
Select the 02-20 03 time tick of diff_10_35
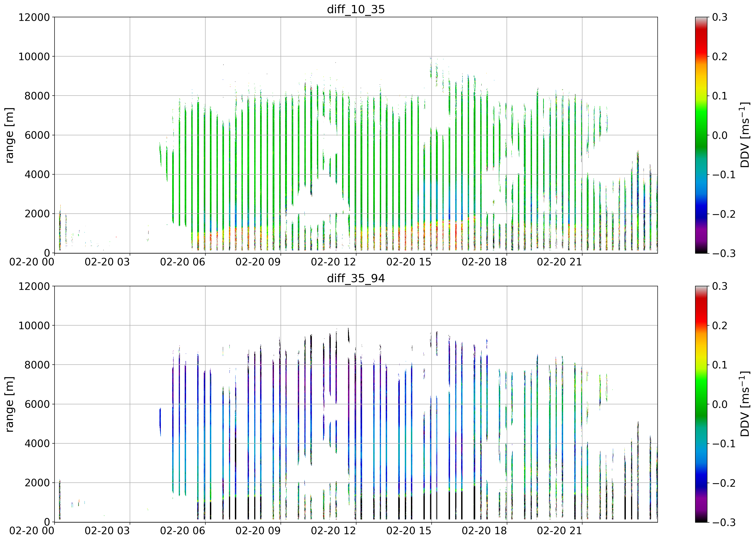(x=107, y=262)
